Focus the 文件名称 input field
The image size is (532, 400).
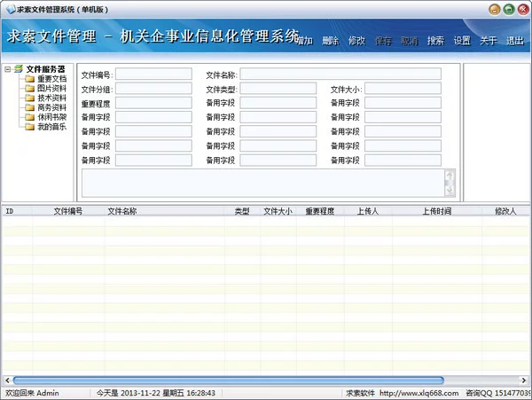(340, 74)
